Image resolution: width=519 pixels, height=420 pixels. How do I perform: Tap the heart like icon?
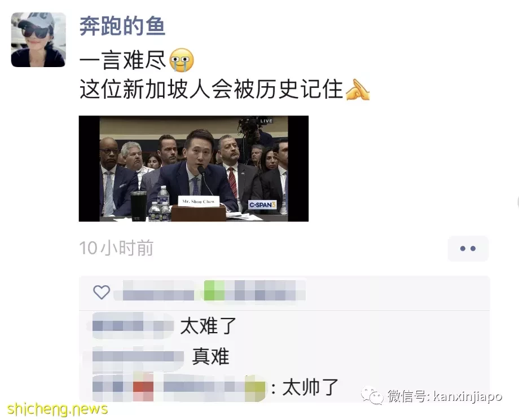102,292
